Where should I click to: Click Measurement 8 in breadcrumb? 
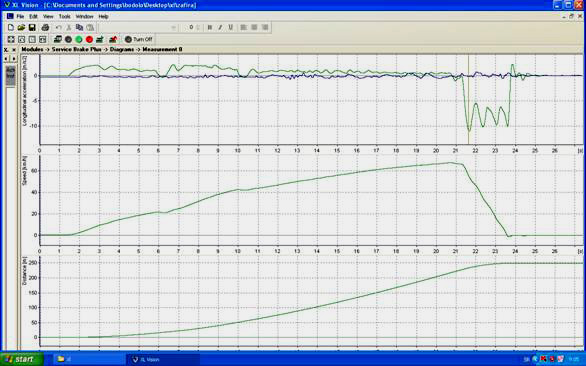tap(162, 49)
